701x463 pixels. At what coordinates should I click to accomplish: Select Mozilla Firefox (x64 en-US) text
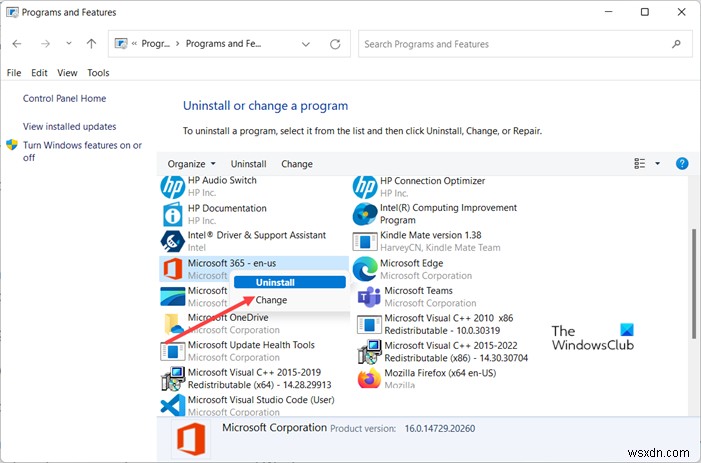pyautogui.click(x=440, y=373)
